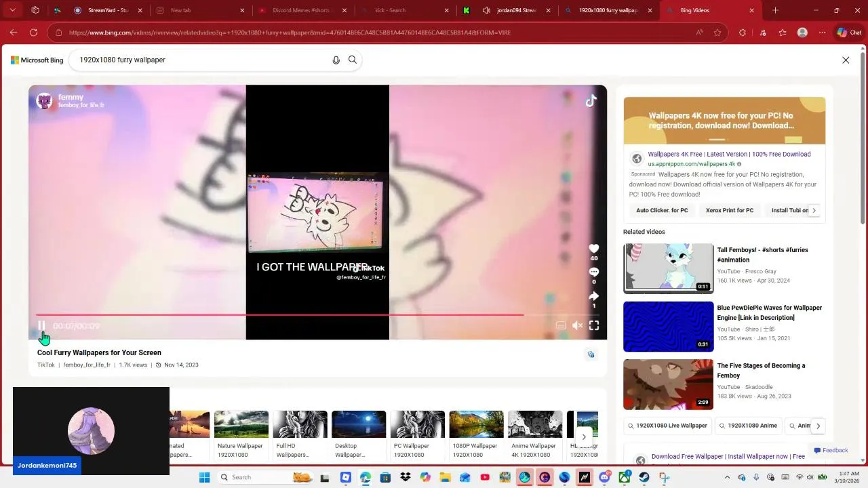Select the 1920X1080 Anime search suggestion
Screen dimensions: 868x488
tap(749, 426)
